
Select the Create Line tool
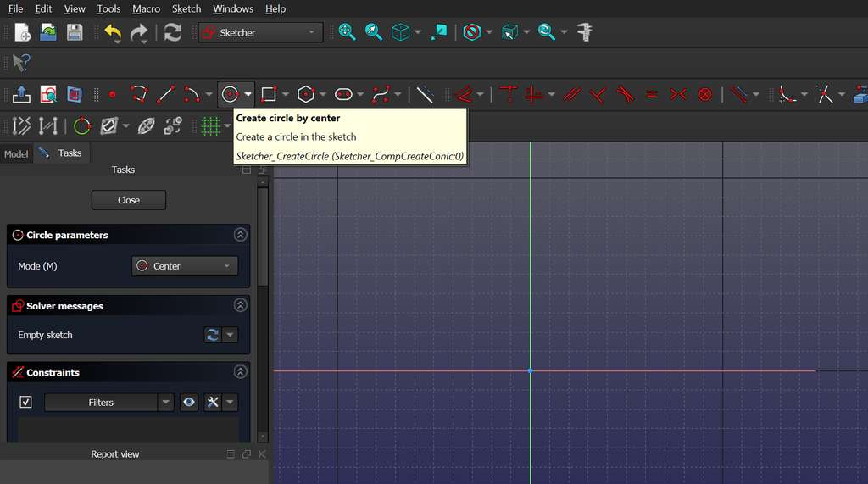165,94
